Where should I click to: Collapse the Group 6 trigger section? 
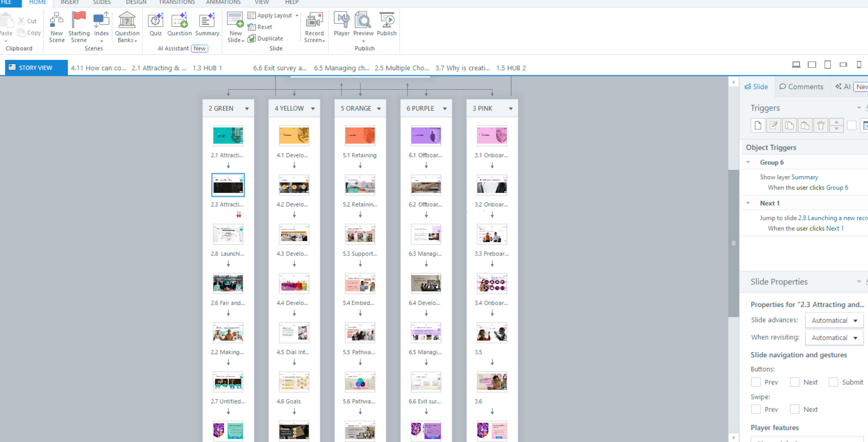748,162
